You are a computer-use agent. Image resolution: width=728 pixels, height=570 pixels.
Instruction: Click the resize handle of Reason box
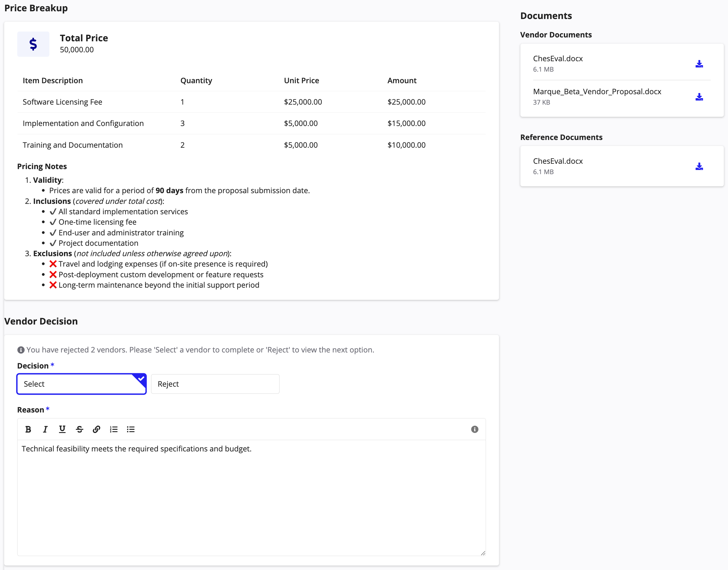(483, 553)
